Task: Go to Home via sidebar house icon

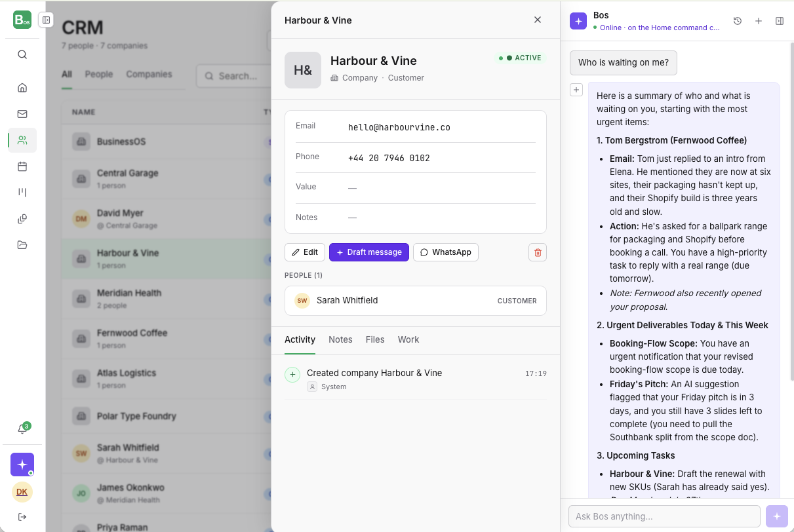Action: pos(22,88)
